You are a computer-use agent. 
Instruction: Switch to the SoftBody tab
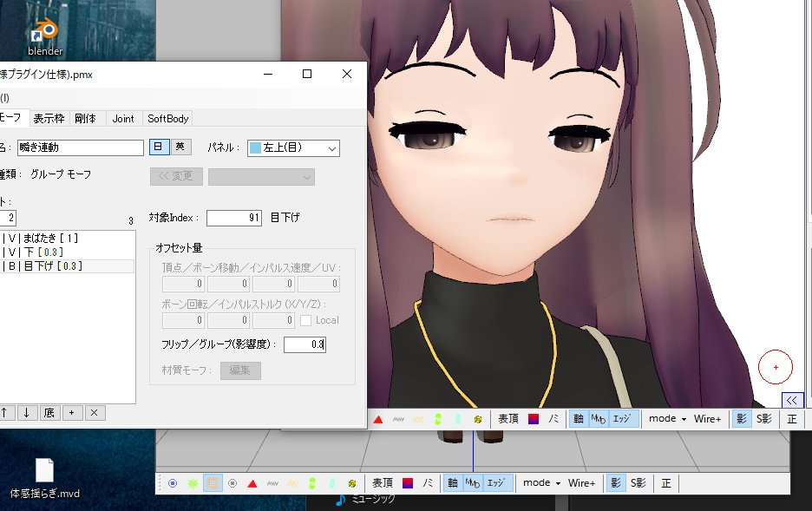point(167,119)
